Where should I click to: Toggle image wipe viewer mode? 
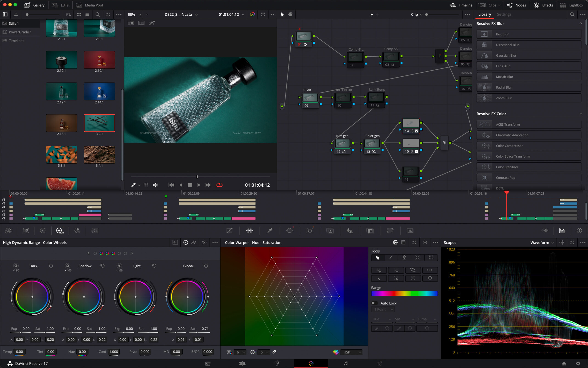131,23
